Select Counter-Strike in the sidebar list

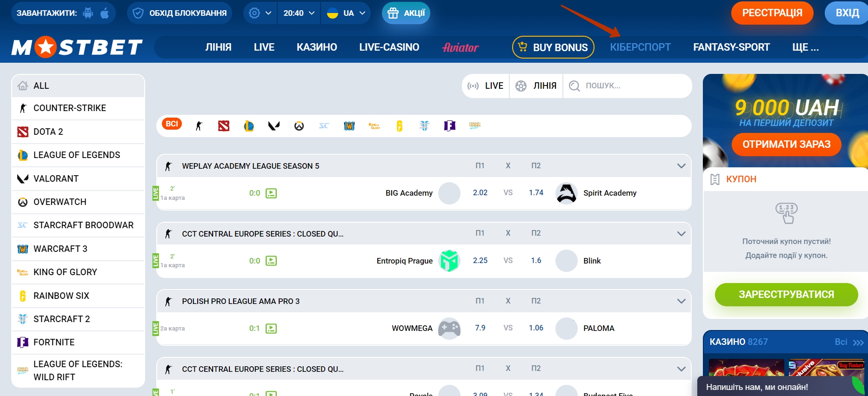pos(70,108)
